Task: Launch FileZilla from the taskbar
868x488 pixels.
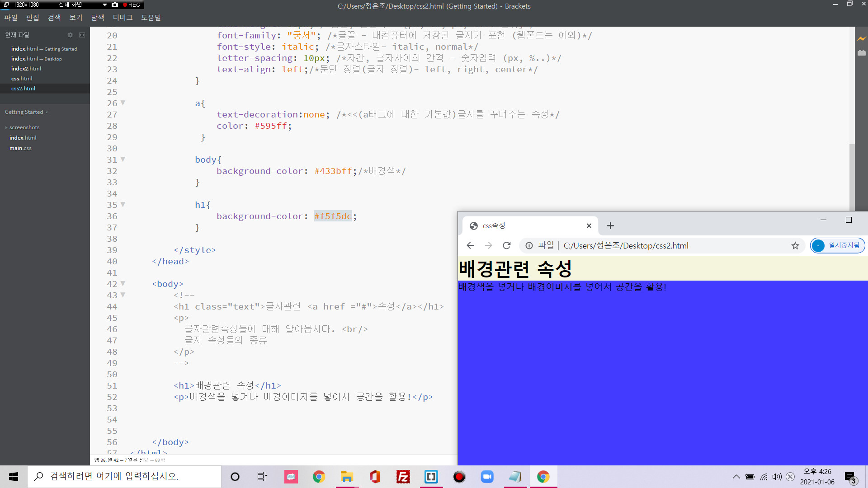Action: pyautogui.click(x=403, y=477)
